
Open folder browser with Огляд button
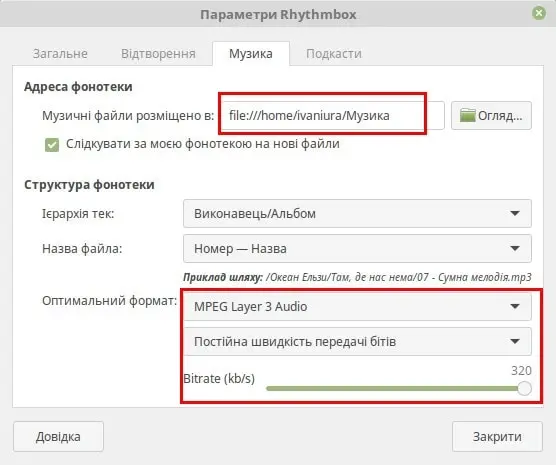(491, 116)
